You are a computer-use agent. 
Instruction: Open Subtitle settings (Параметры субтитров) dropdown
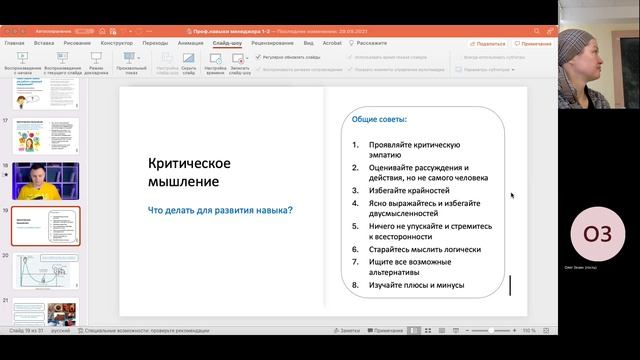click(484, 69)
